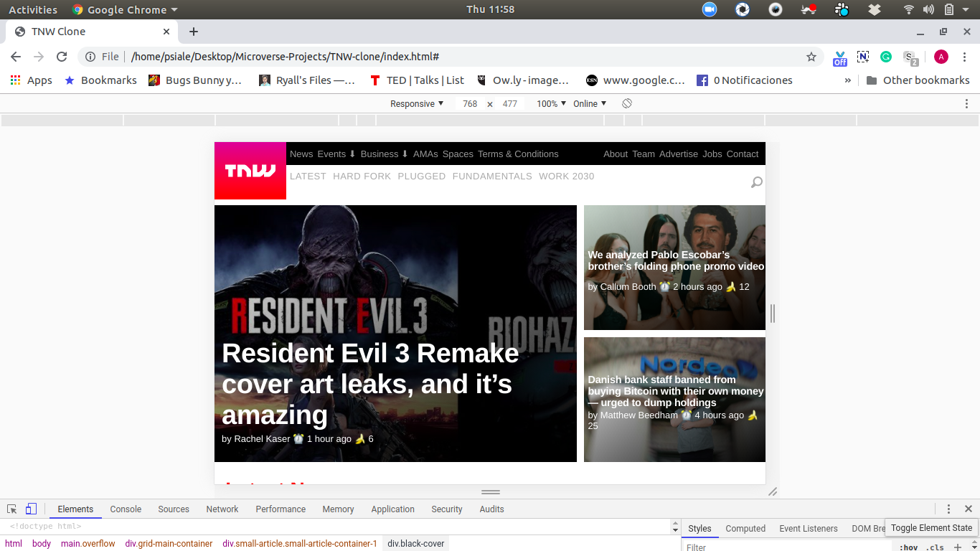Switch to the Application tab

(392, 509)
